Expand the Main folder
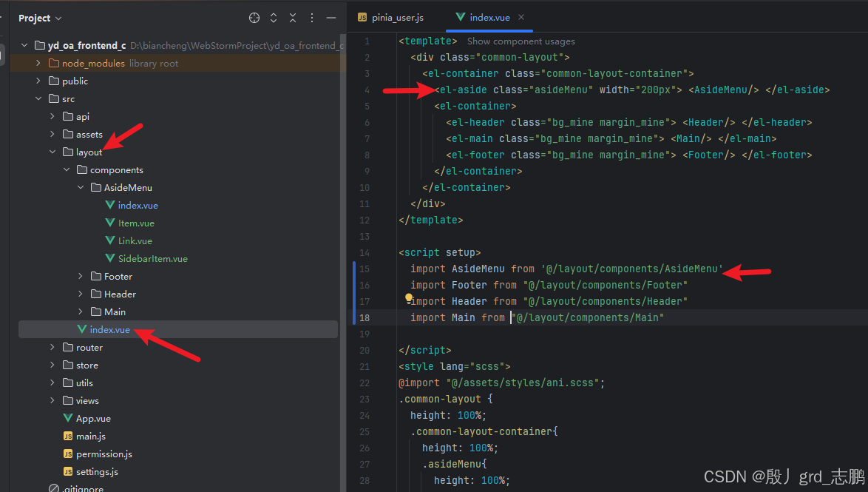Viewport: 868px width, 492px height. click(81, 311)
